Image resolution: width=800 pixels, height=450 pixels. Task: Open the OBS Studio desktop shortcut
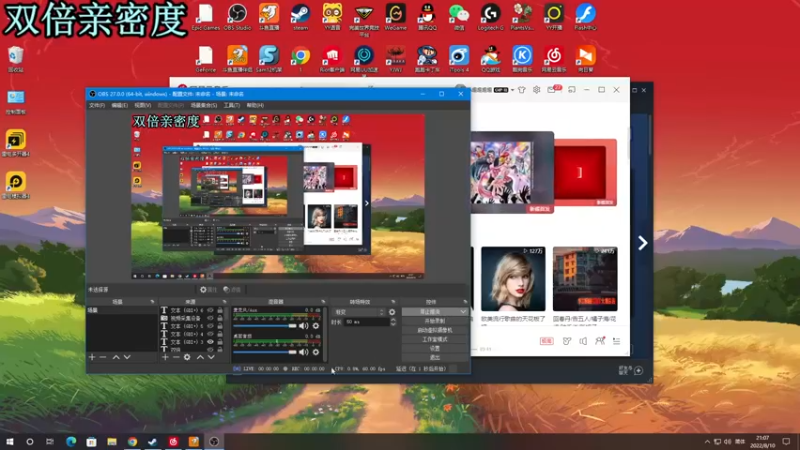pyautogui.click(x=237, y=17)
